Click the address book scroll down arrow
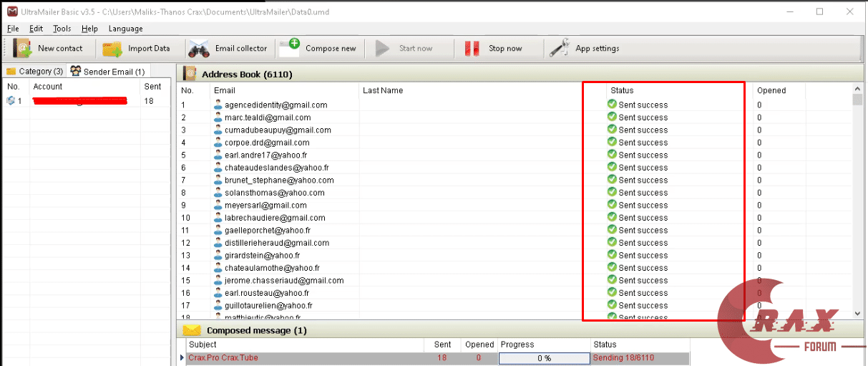 tap(857, 313)
